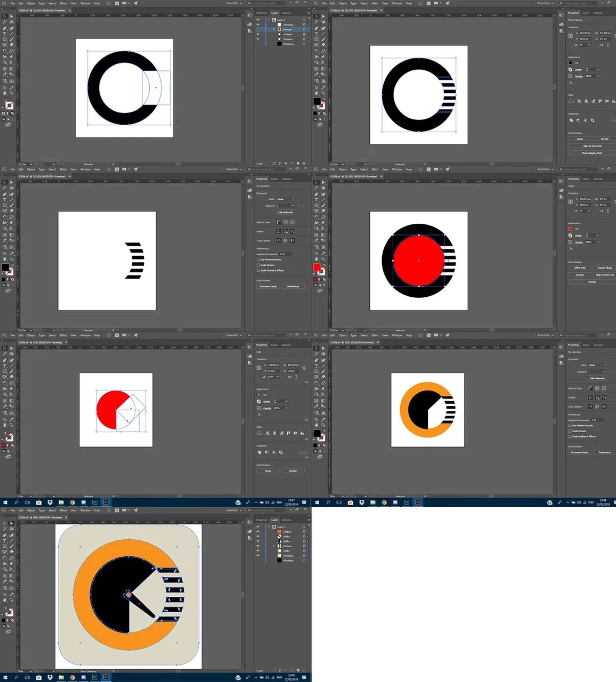Select Paintbrush tool in stripes-only window

coord(11,205)
